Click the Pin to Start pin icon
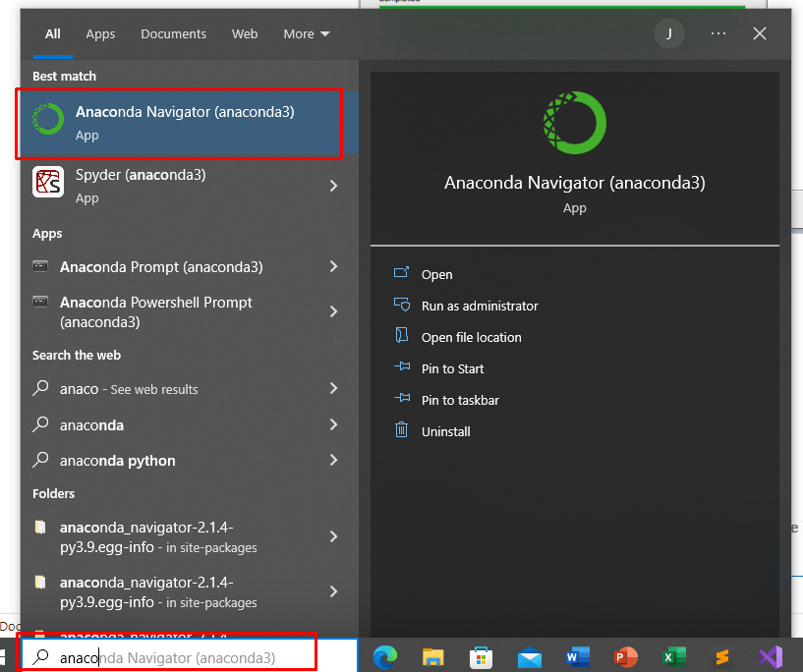803x672 pixels. click(x=402, y=366)
